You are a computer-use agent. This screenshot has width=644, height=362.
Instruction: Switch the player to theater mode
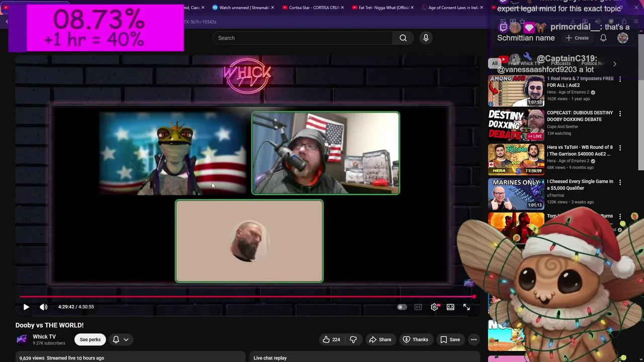coord(450,307)
